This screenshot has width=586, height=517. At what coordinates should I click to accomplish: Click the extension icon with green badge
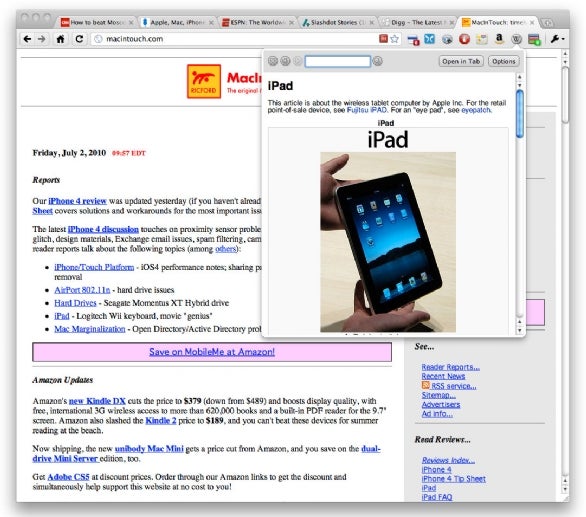(x=534, y=40)
